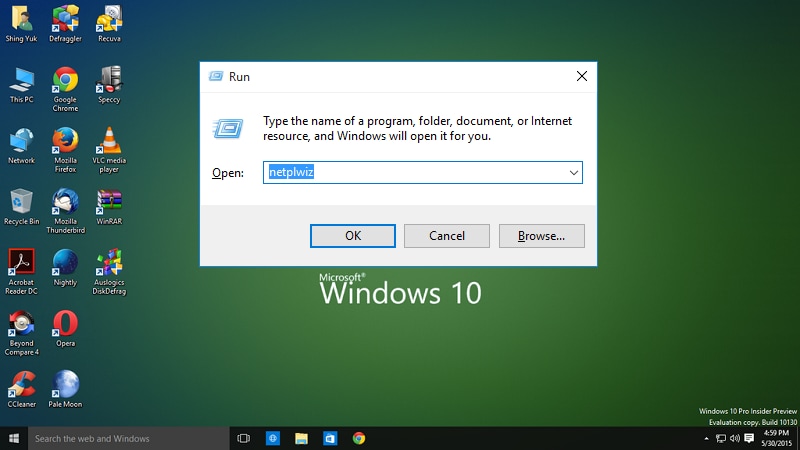Screen dimensions: 800x450
Task: Open Chrome from the taskbar
Action: click(x=359, y=438)
